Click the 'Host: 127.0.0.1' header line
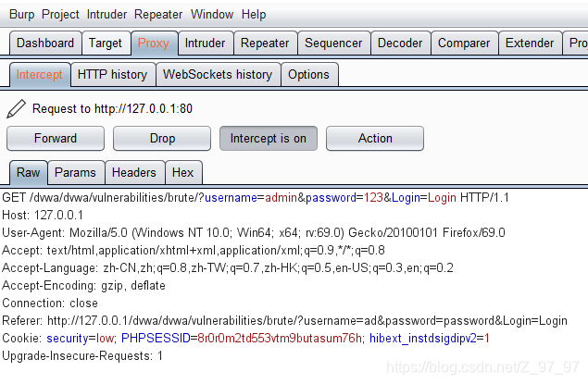The height and width of the screenshot is (384, 588). (x=43, y=215)
